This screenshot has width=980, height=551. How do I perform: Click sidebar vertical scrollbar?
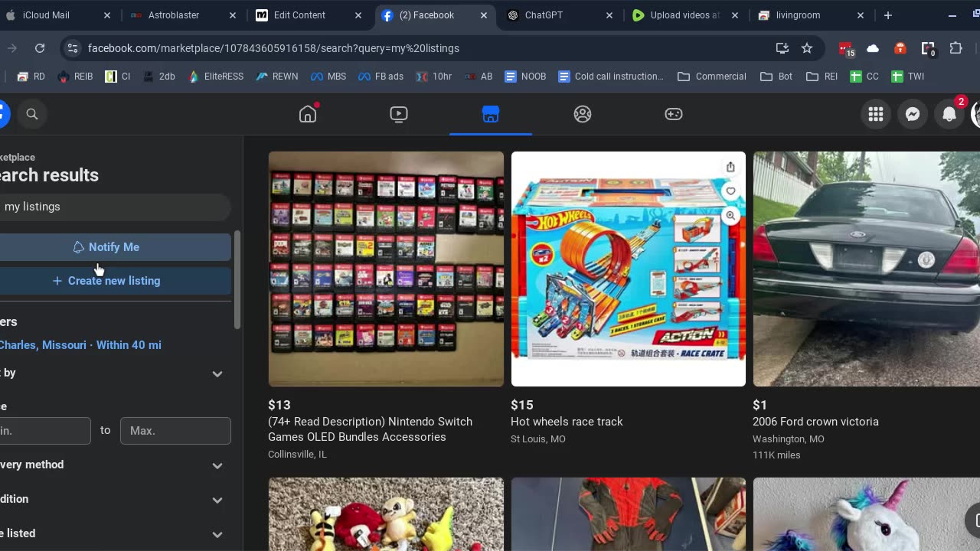click(x=237, y=280)
